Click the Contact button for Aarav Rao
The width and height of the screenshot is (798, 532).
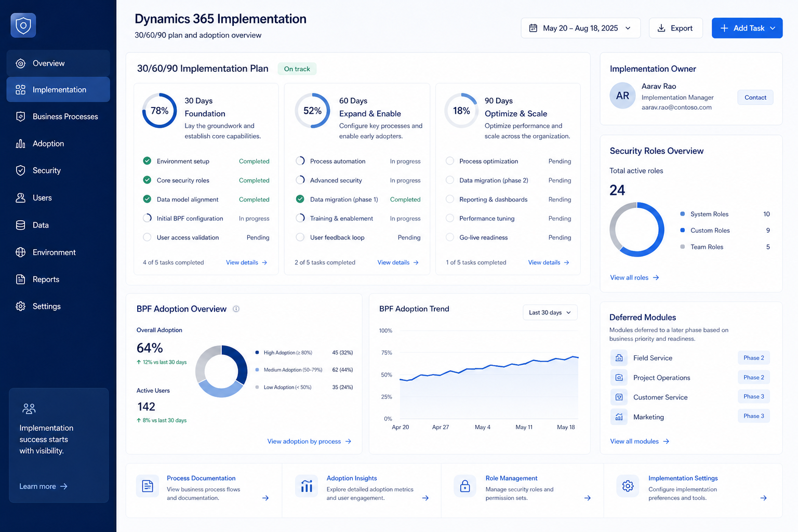[x=755, y=97]
